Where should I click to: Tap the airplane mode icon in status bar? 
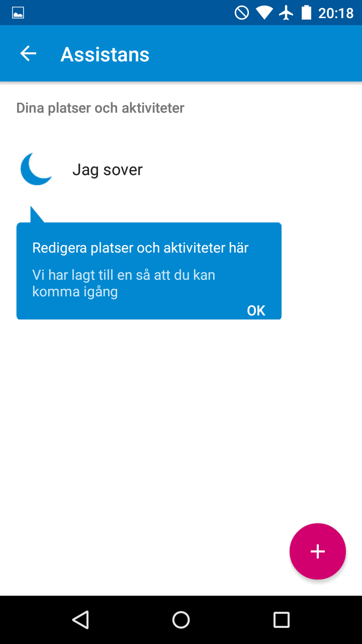[x=287, y=13]
